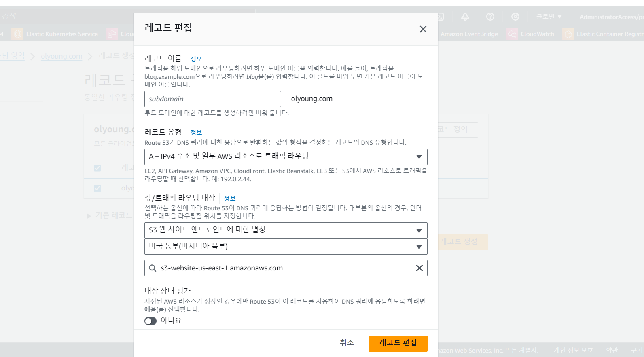This screenshot has height=357, width=644.
Task: Expand the S3 웹 사이트 엔드포인트 alias dropdown
Action: point(286,230)
